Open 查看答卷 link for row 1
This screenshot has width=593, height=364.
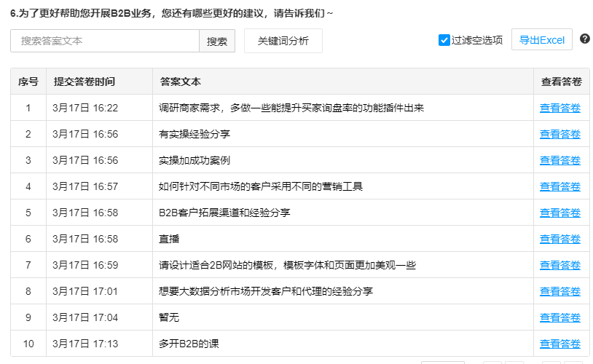(560, 108)
